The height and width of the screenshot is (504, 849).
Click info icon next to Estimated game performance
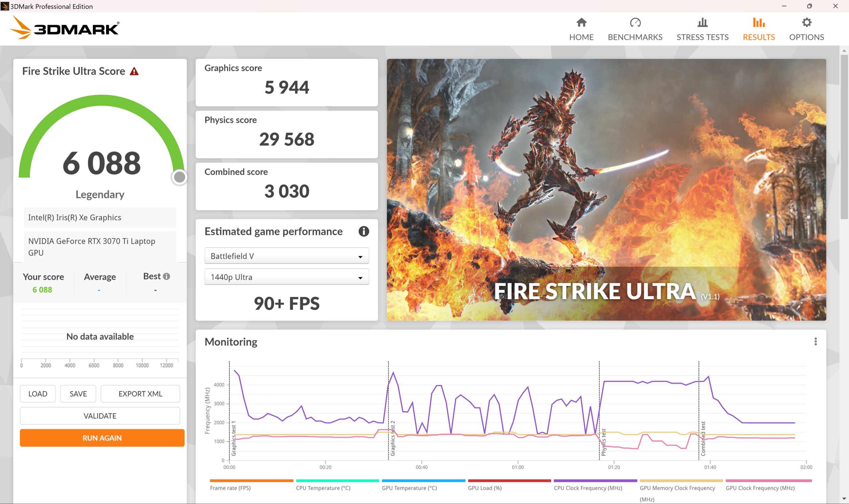[x=363, y=232]
